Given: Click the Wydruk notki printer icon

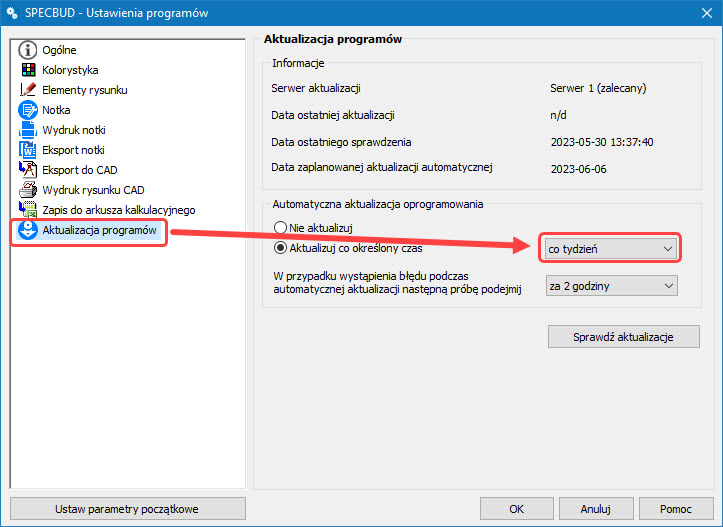Looking at the screenshot, I should pyautogui.click(x=28, y=130).
